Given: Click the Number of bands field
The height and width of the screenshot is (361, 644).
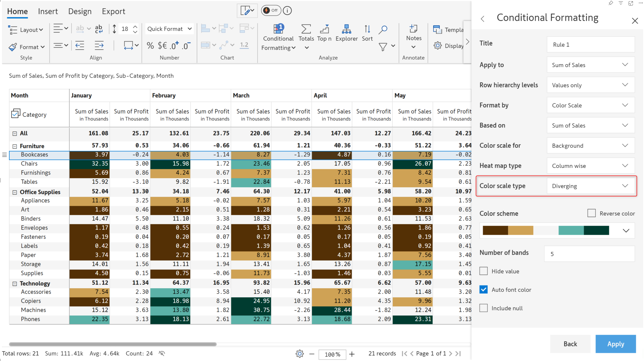Looking at the screenshot, I should (x=589, y=254).
